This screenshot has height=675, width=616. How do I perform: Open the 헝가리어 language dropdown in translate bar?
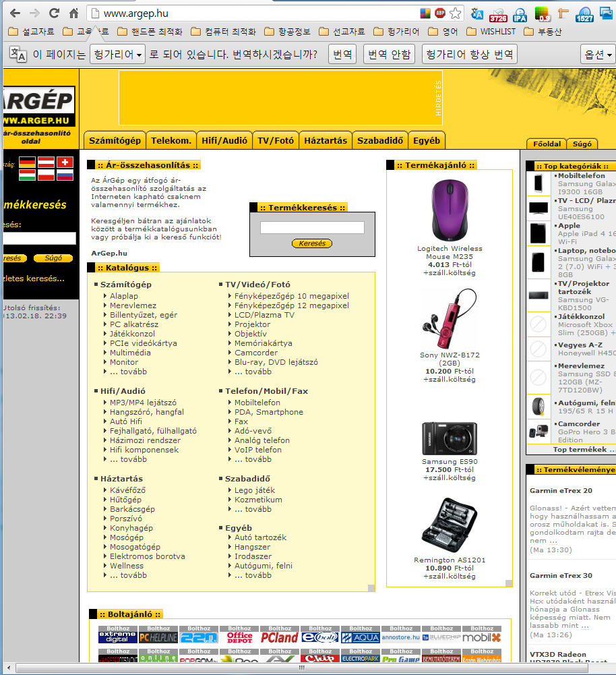pyautogui.click(x=117, y=54)
